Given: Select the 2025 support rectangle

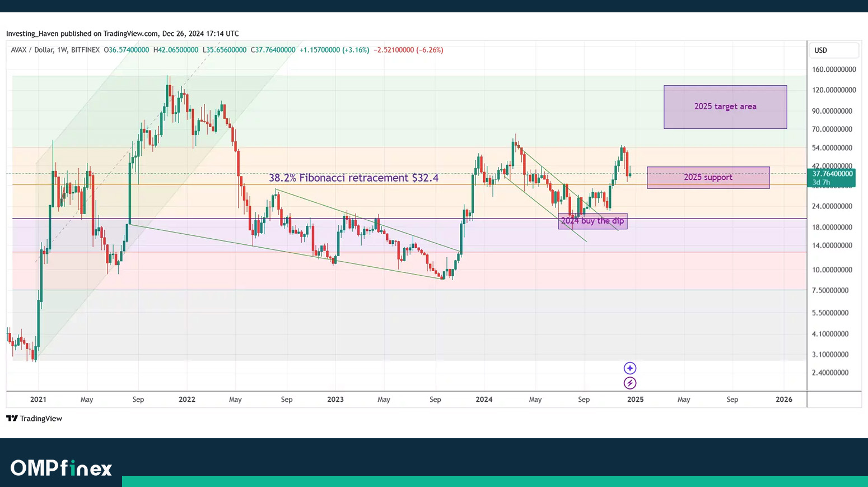Looking at the screenshot, I should 708,177.
